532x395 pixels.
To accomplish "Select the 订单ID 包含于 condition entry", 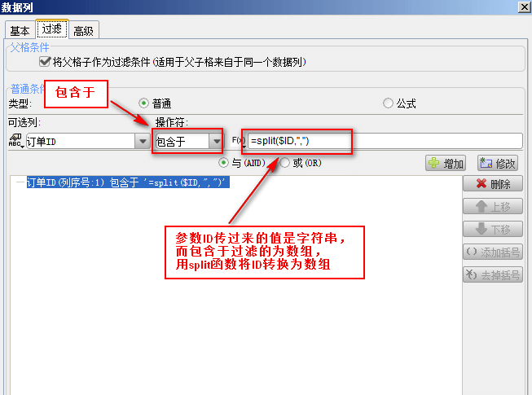I will click(128, 182).
